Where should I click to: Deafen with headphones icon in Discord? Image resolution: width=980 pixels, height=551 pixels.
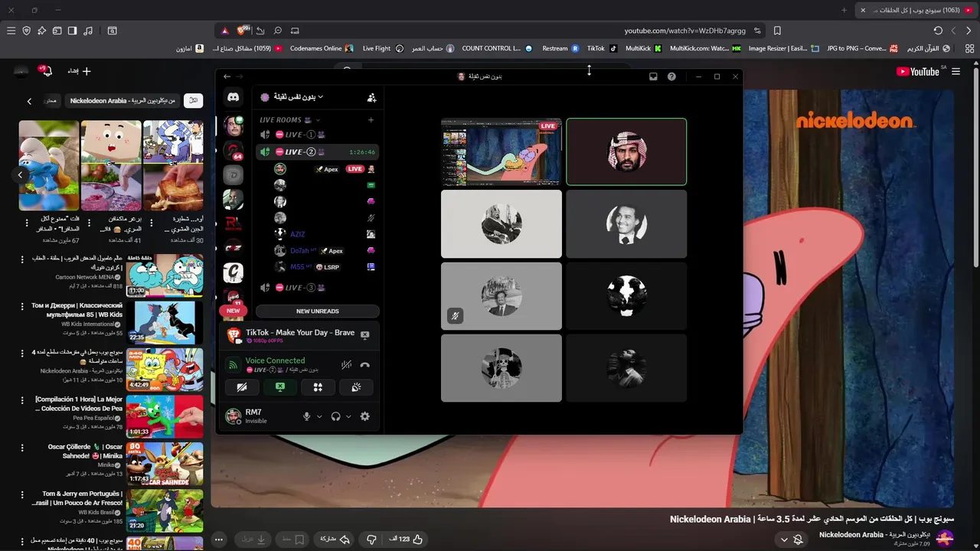tap(335, 416)
